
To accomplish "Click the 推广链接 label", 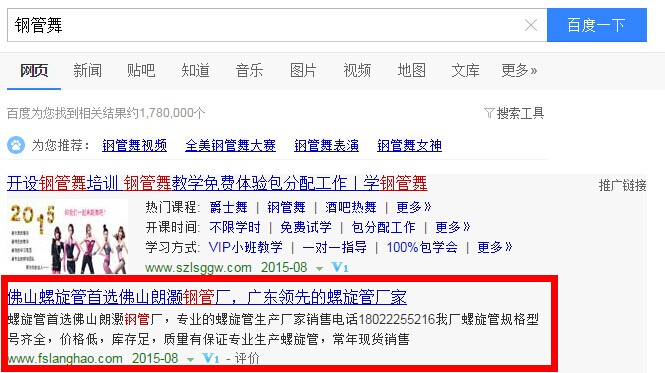I will click(x=623, y=185).
